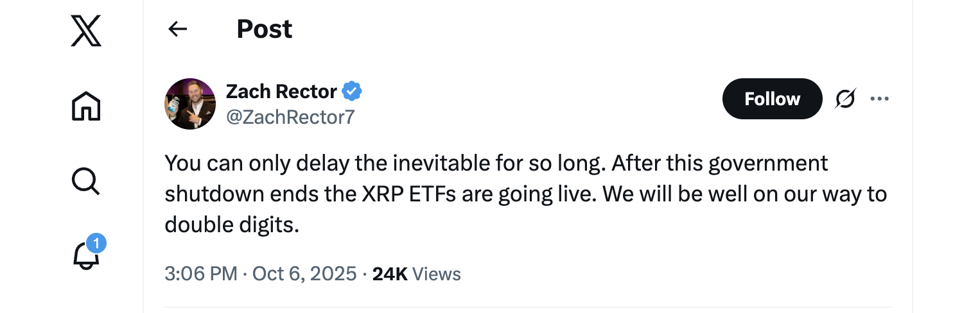Open the Notifications bell
This screenshot has height=313, width=980.
coord(86,255)
